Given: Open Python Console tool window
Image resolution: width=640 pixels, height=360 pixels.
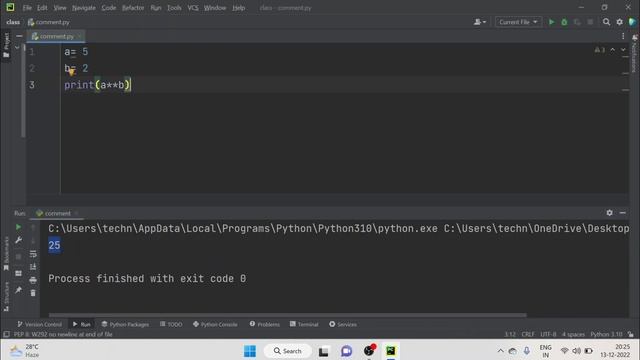Looking at the screenshot, I should pos(215,324).
